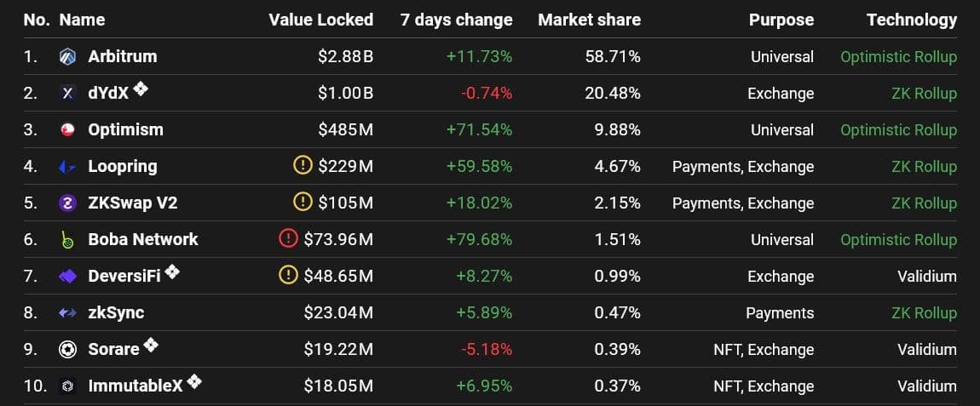Click the diamond badge next to ImmutableX
The width and height of the screenshot is (980, 406).
click(x=194, y=381)
